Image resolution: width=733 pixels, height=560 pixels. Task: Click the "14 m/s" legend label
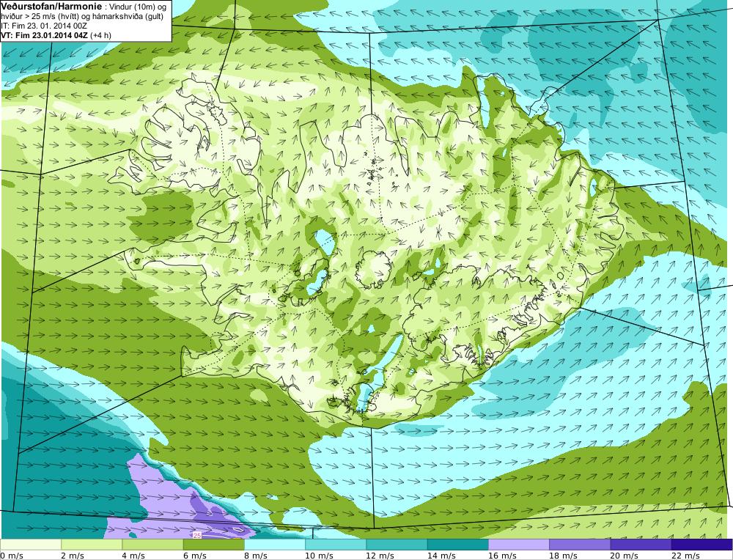441,556
